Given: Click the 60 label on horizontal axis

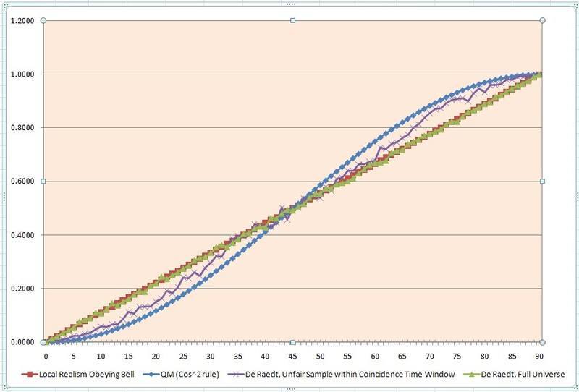Looking at the screenshot, I should pos(375,357).
